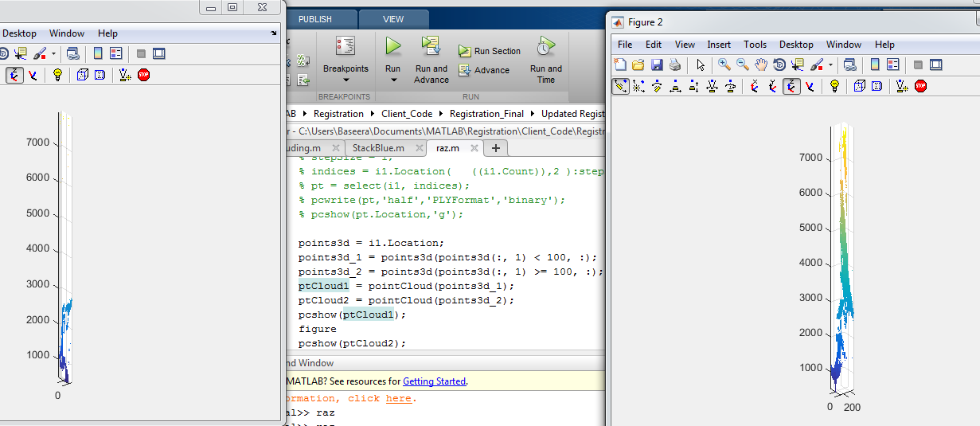
Task: Select Orbit Scene Light tool in Figure 2
Action: pyautogui.click(x=638, y=86)
